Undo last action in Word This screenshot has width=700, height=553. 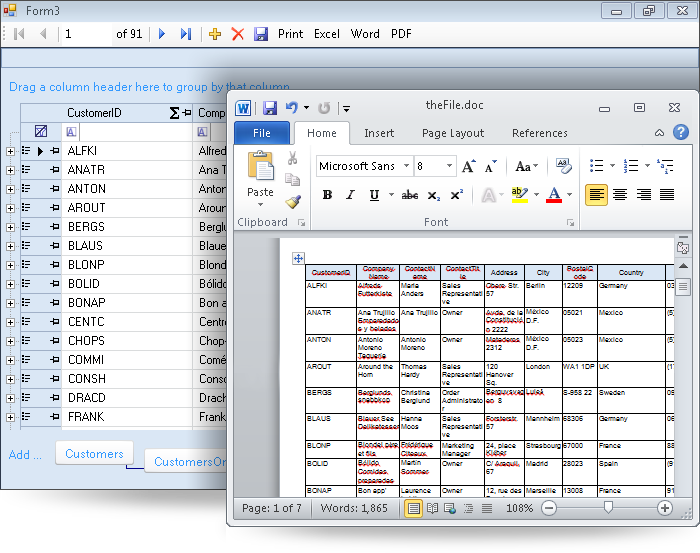click(292, 108)
